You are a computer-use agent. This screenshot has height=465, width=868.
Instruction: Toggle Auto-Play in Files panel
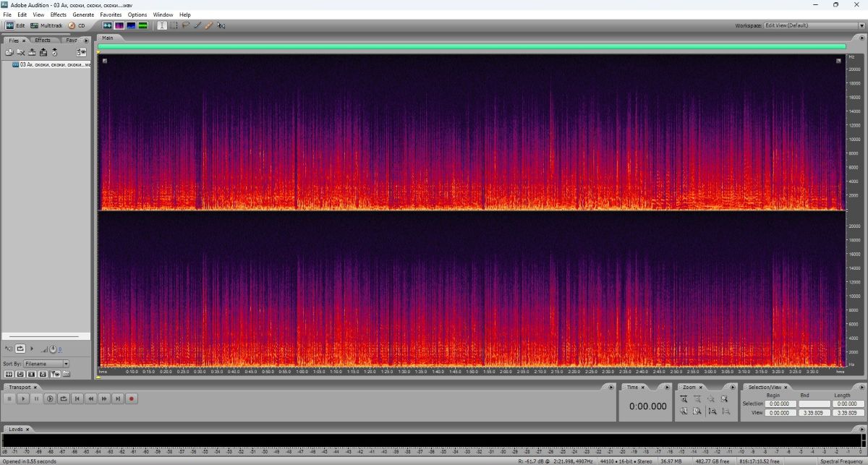pyautogui.click(x=9, y=349)
